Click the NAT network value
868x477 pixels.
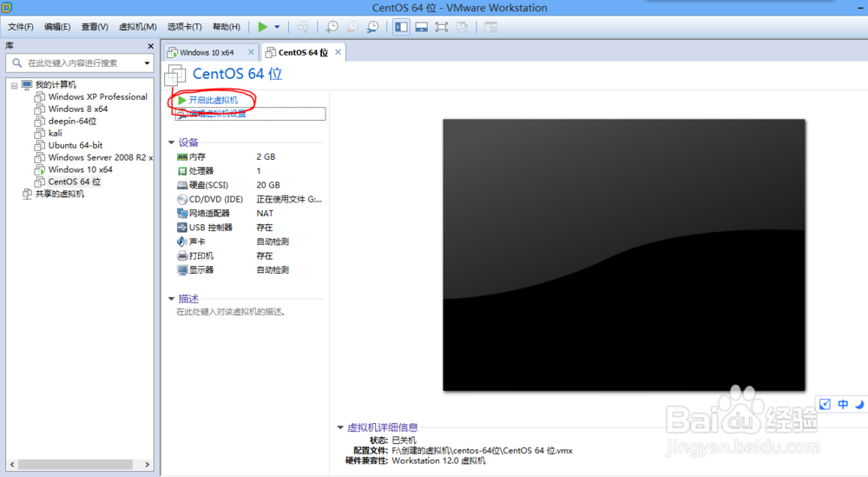click(x=265, y=213)
